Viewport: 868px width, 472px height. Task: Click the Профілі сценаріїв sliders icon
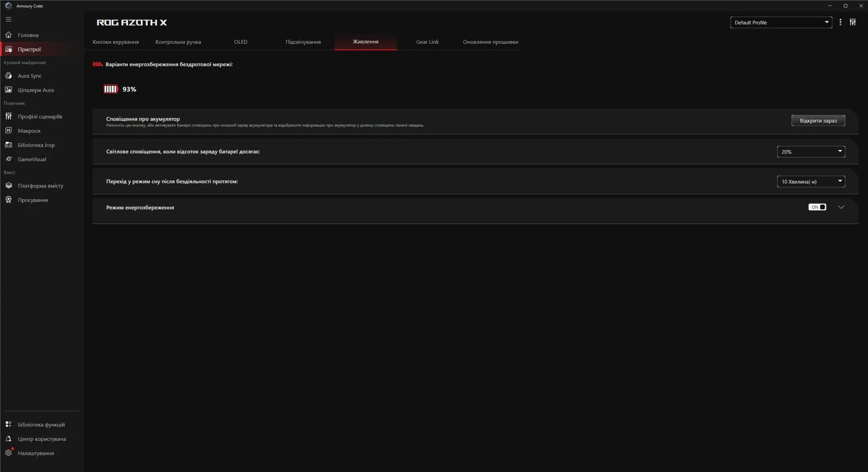[9, 117]
